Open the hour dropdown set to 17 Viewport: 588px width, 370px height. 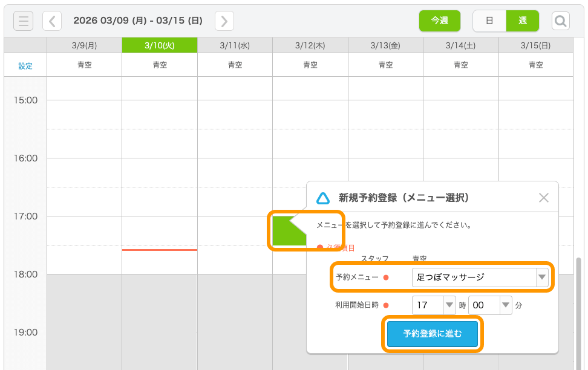pyautogui.click(x=434, y=305)
